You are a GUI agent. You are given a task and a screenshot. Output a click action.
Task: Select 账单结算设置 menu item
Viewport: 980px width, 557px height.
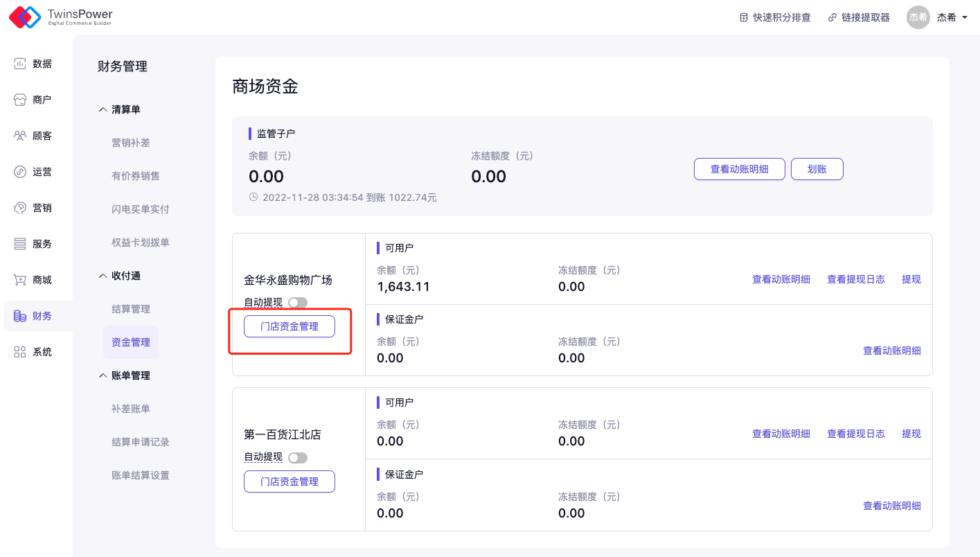point(141,475)
